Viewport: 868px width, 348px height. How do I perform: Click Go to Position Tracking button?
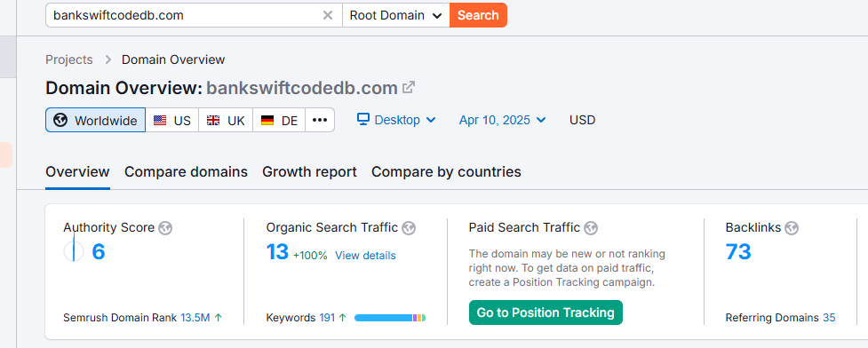click(545, 312)
